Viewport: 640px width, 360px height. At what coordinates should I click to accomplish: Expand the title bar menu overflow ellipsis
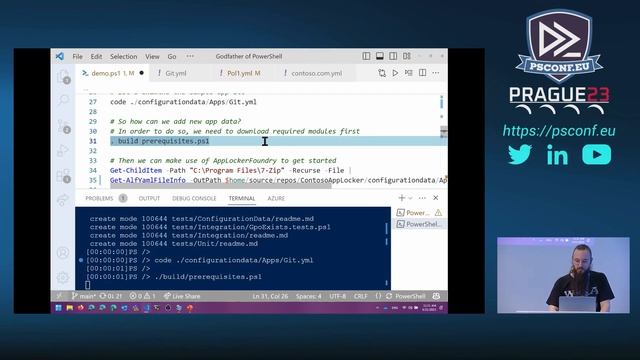190,56
